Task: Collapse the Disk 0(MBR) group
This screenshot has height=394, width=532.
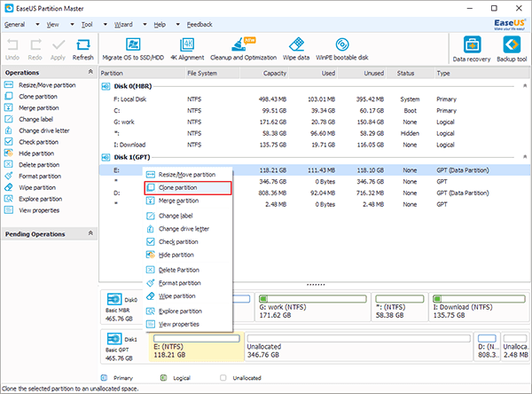Action: pos(525,85)
